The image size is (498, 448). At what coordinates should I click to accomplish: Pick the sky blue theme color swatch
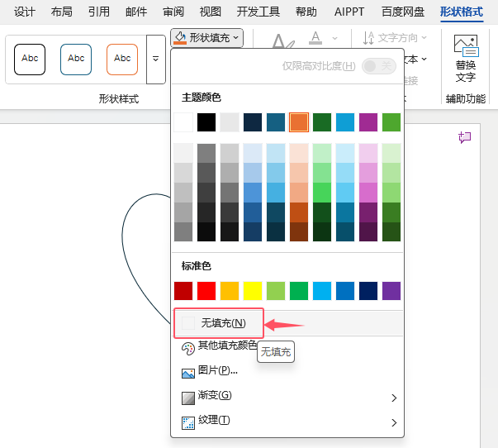click(x=345, y=122)
